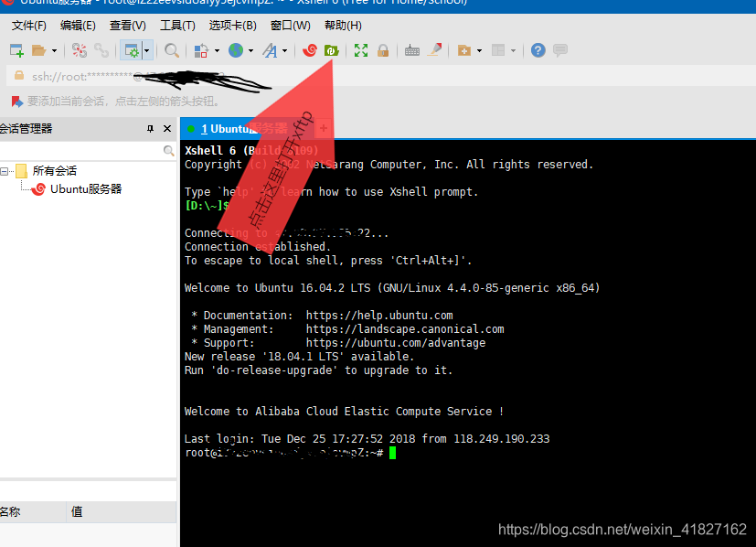Click the red Xshell swirl toolbar icon
Screen dimensions: 756x547
[x=310, y=49]
